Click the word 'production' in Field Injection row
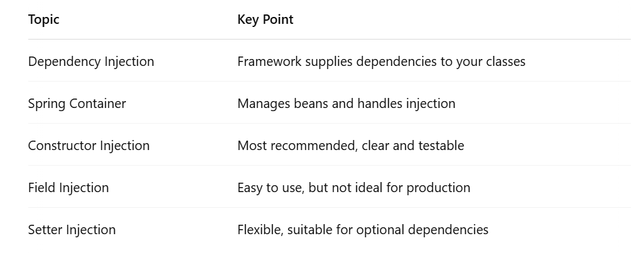Image resolution: width=644 pixels, height=253 pixels. (x=438, y=188)
